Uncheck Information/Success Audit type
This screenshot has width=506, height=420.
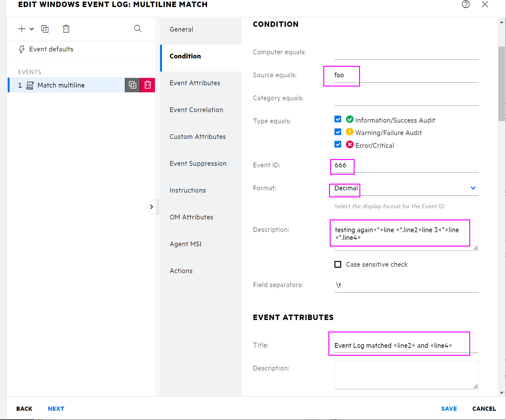338,119
